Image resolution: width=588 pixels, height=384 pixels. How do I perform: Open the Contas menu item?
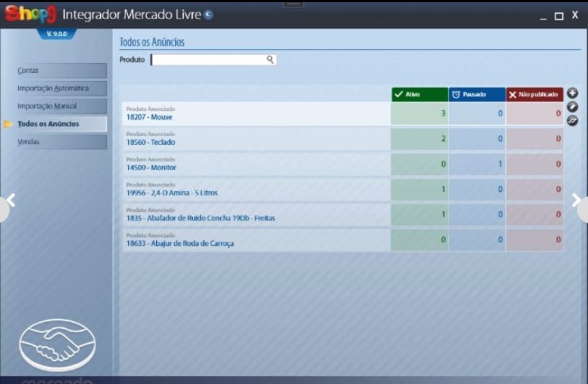[x=61, y=70]
